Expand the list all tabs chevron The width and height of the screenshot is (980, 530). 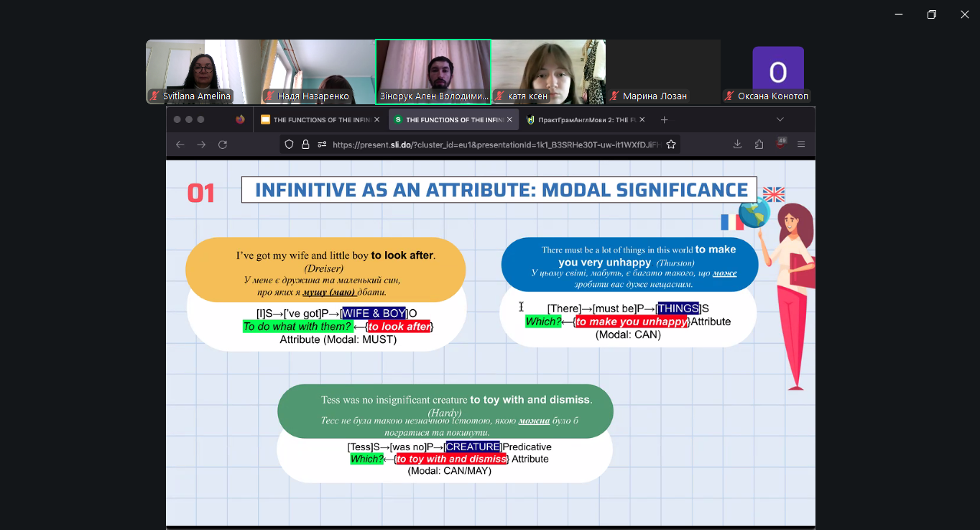[780, 119]
